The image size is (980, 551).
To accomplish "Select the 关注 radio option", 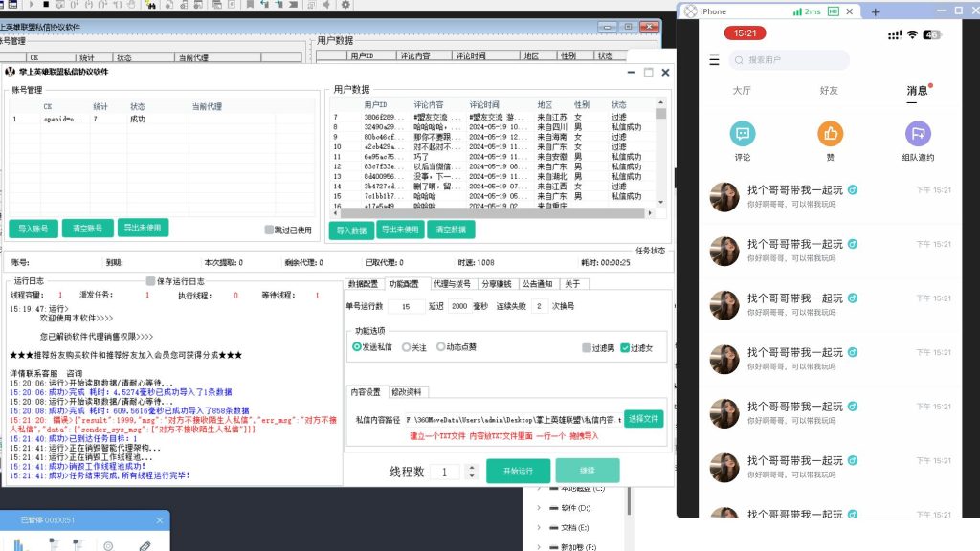I will point(407,347).
